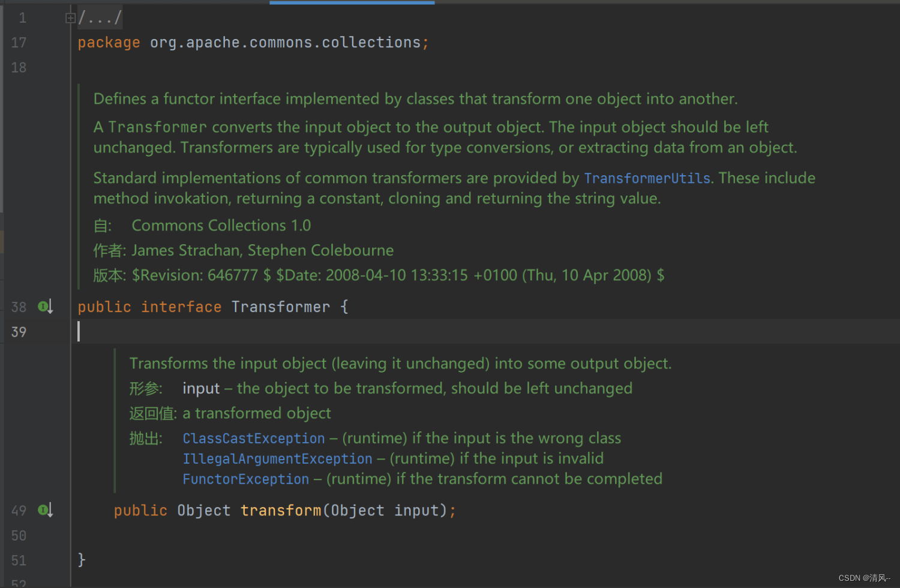
Task: Open the TransformerUtils documentation link
Action: coord(647,178)
